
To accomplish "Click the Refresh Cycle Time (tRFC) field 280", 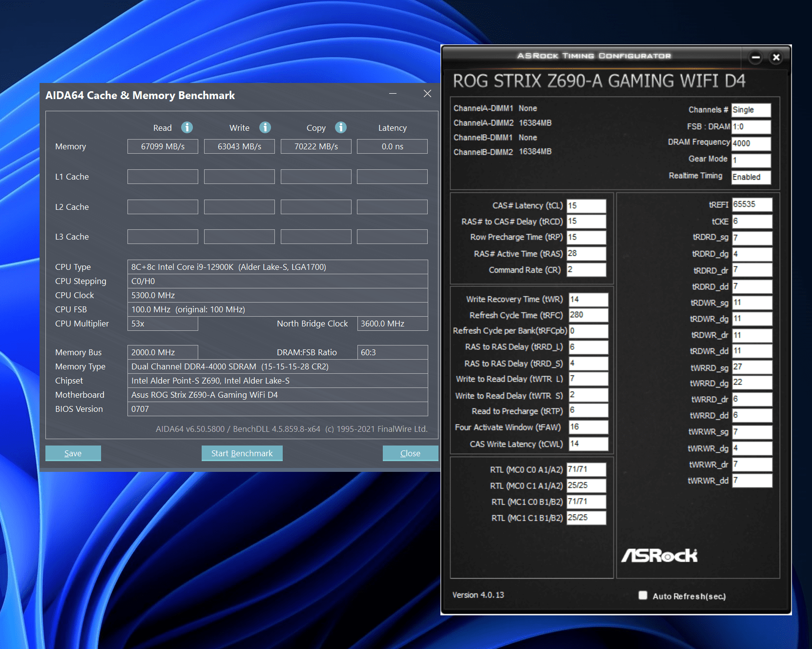I will pos(588,315).
